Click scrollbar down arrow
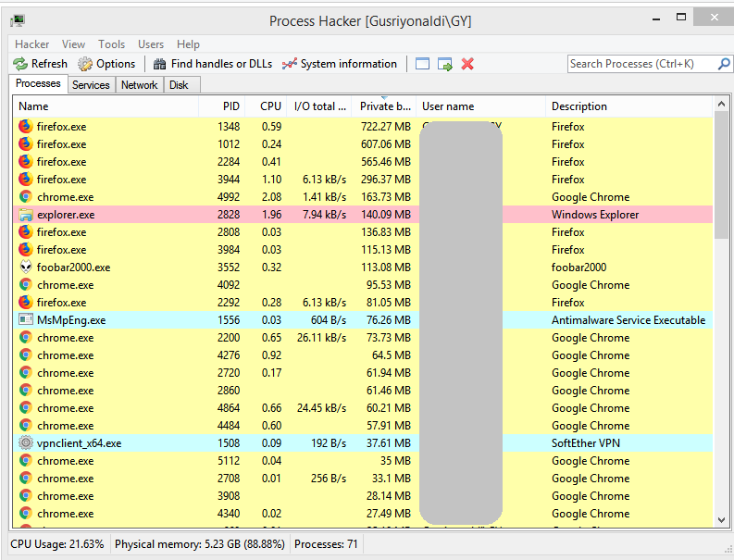 tap(721, 519)
